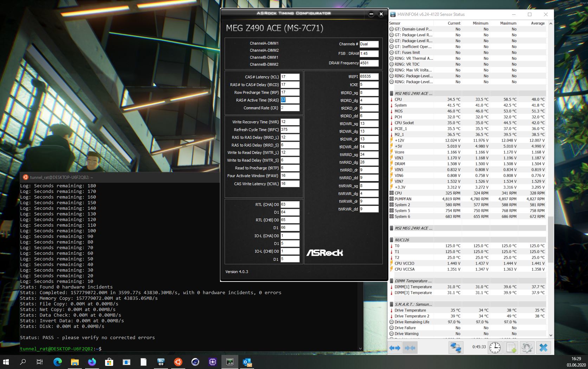Switch to the Ubuntu terminal taskbar icon
Viewport: 588px width, 369px height.
point(178,362)
